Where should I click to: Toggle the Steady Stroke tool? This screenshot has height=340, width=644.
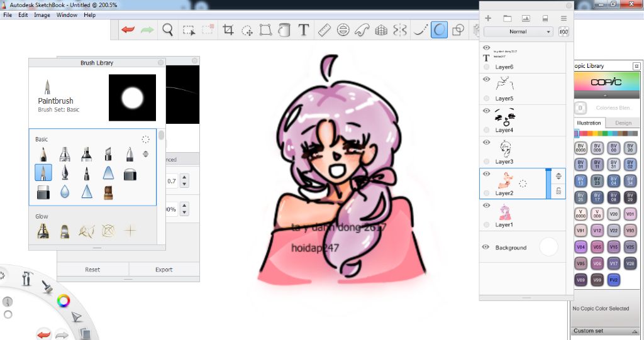click(419, 30)
